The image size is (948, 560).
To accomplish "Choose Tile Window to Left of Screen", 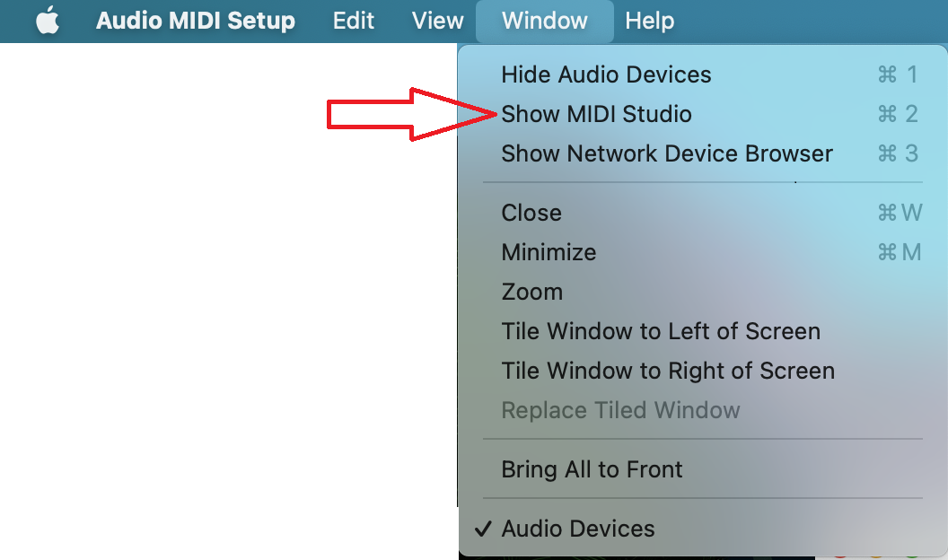I will point(703,331).
